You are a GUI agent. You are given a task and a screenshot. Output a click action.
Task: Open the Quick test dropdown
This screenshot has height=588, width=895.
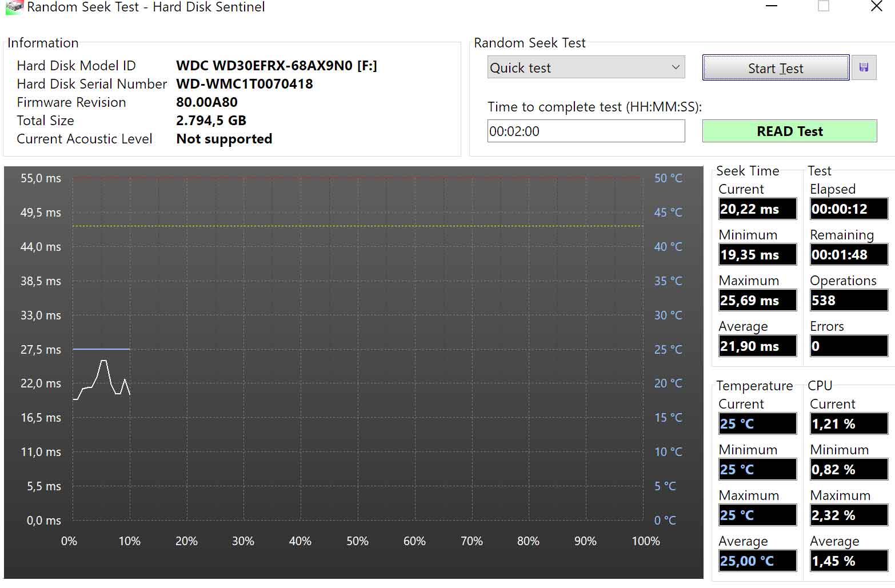586,67
